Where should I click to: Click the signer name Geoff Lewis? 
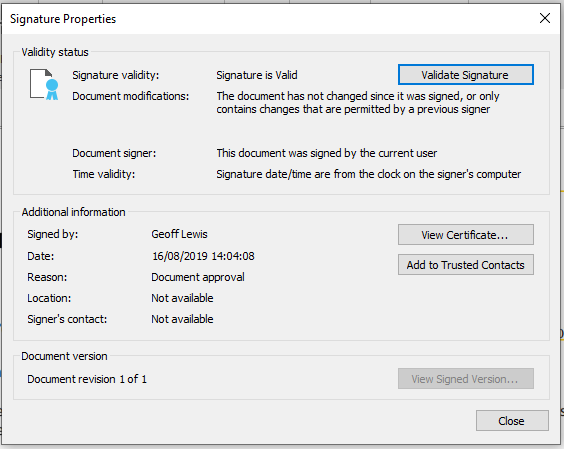[x=179, y=234]
